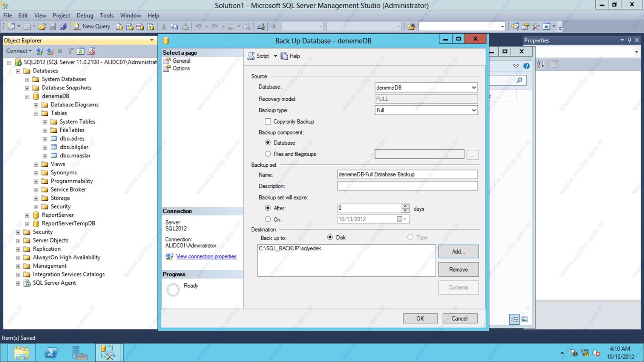Click the Analysis Services MDX Query icon
Screen dimensions: 644x362
129,26
